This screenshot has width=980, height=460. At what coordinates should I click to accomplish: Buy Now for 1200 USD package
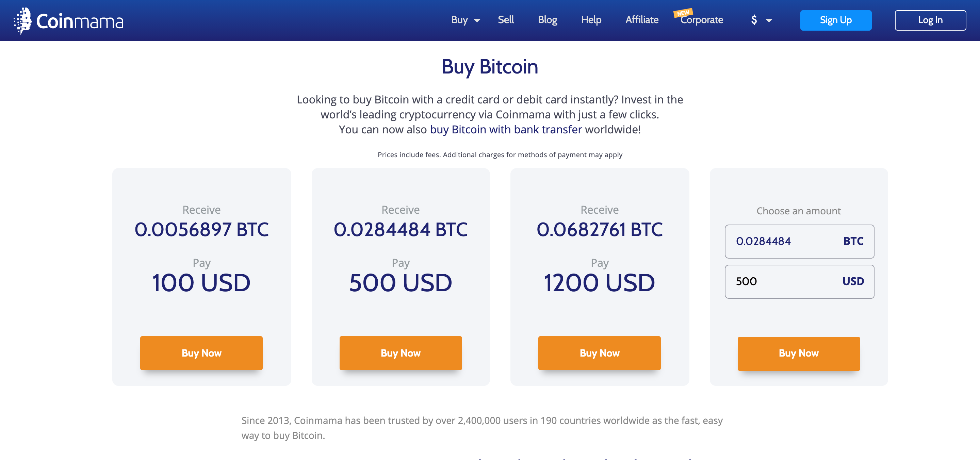click(599, 353)
